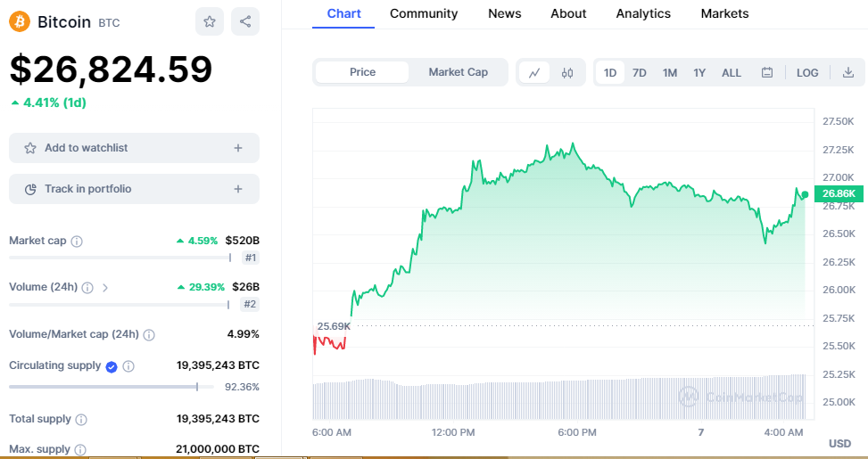Click the volume bars under the chart
This screenshot has height=459, width=868.
coord(559,398)
